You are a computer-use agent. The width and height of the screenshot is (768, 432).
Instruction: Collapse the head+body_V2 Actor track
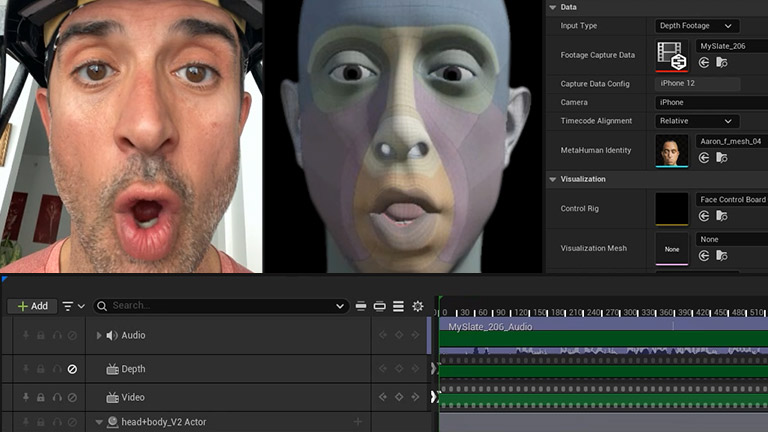pos(99,422)
